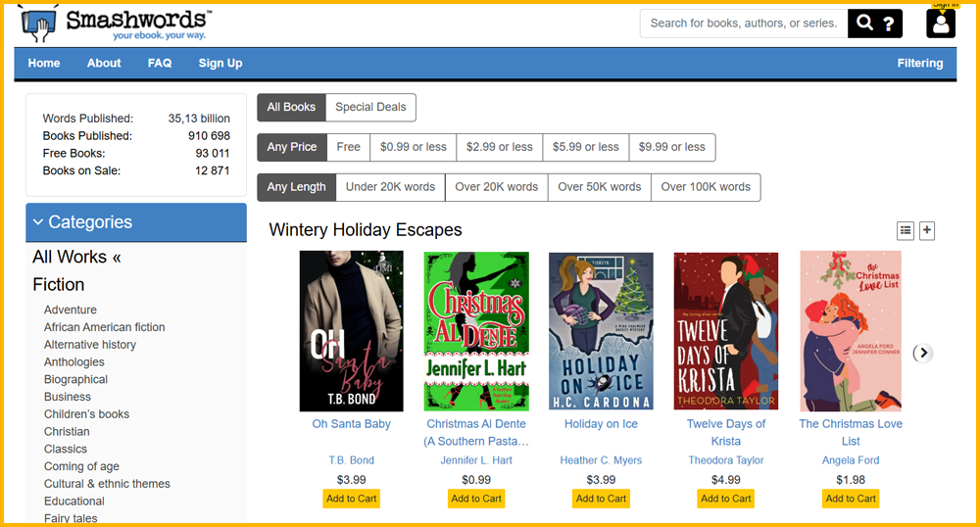The width and height of the screenshot is (980, 527).
Task: Select the Fiction category
Action: click(58, 285)
